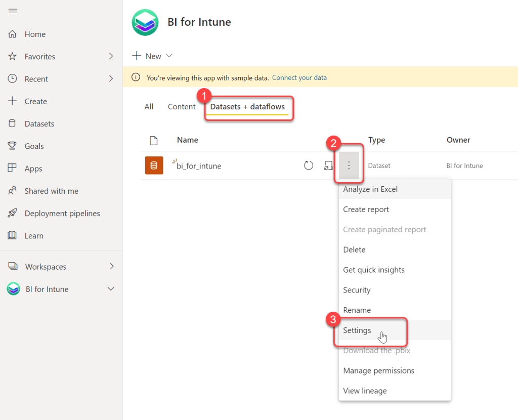The width and height of the screenshot is (518, 420).
Task: Open Deployment pipelines rocket icon
Action: click(x=13, y=214)
